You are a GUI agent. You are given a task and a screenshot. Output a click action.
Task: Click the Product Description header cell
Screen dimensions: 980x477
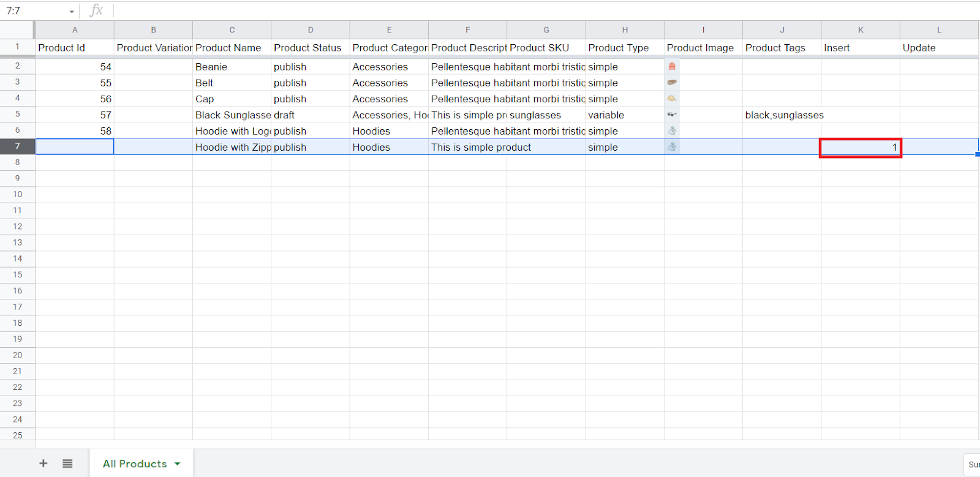467,48
